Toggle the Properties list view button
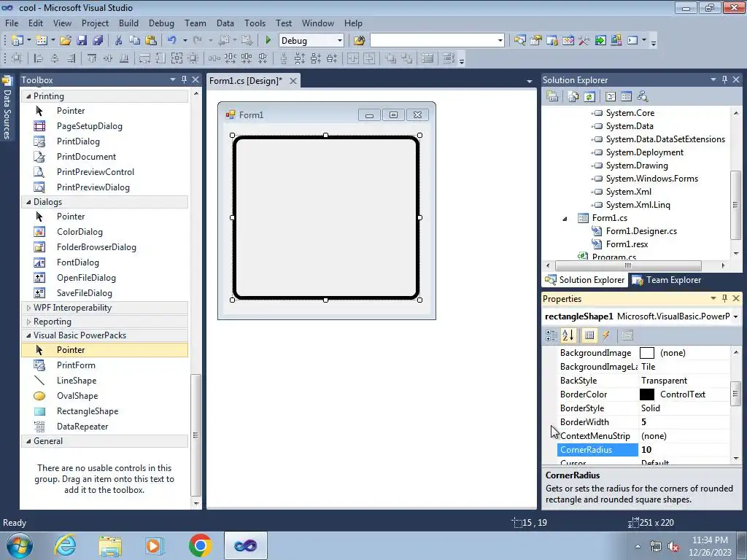The width and height of the screenshot is (747, 560). pos(589,335)
